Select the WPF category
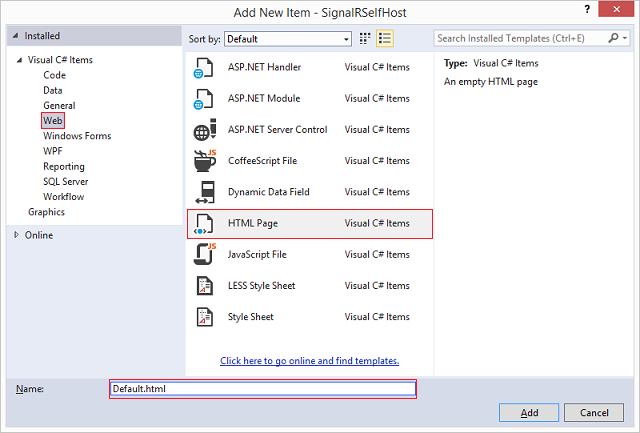The image size is (640, 433). [x=53, y=151]
